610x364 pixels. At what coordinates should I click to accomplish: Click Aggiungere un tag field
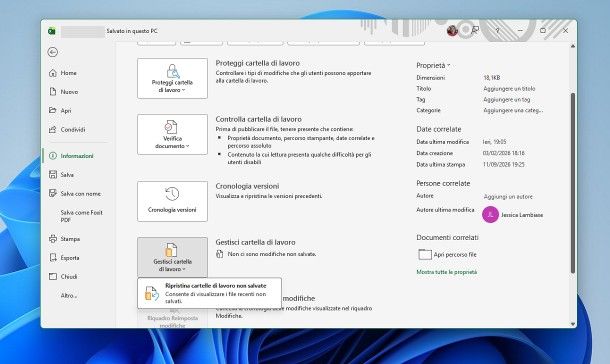(x=507, y=100)
